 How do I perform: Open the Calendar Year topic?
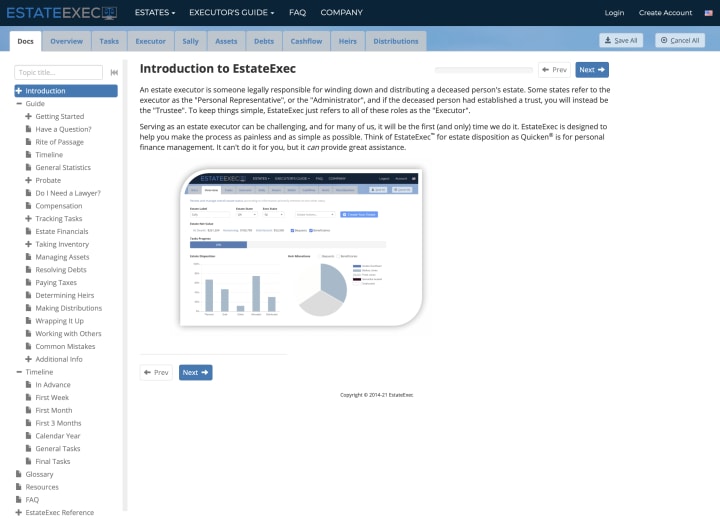point(58,436)
